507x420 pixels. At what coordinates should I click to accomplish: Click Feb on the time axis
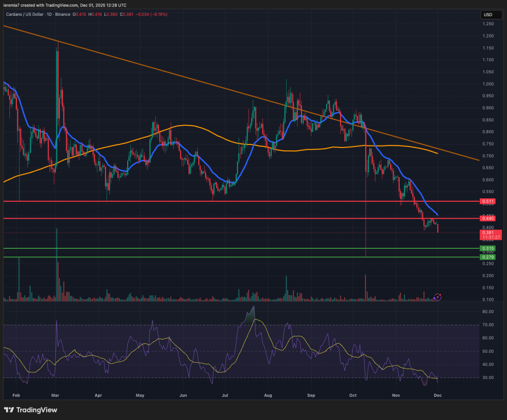coord(16,395)
